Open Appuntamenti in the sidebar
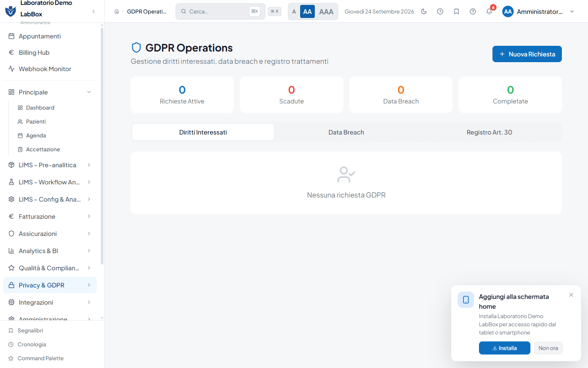Image resolution: width=588 pixels, height=368 pixels. (50, 36)
